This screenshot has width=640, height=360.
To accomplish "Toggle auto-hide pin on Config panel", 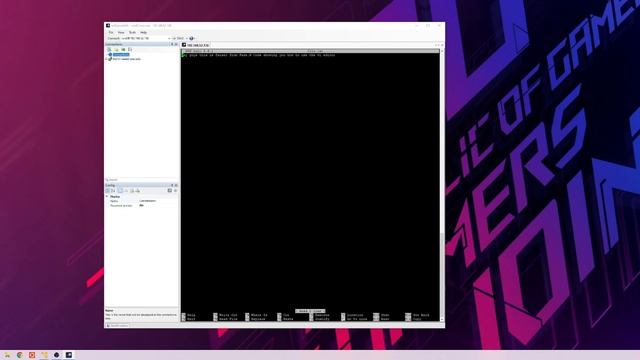I will click(x=172, y=185).
